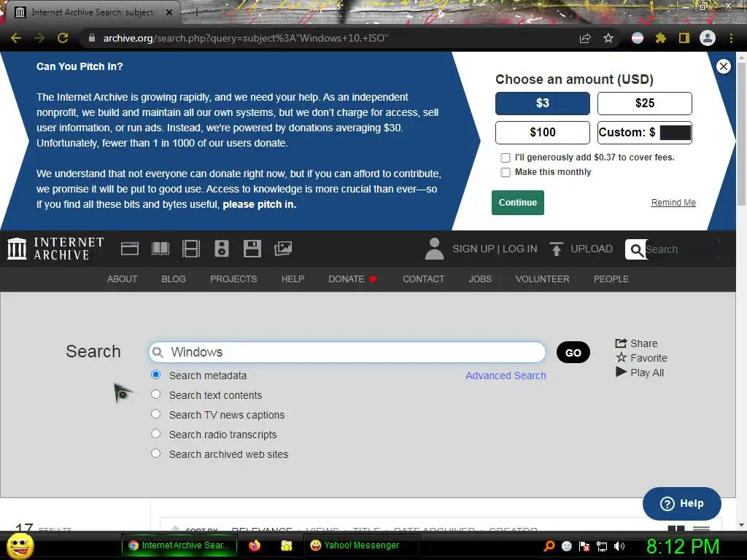Click the main search field containing Windows
The image size is (747, 560).
point(347,352)
